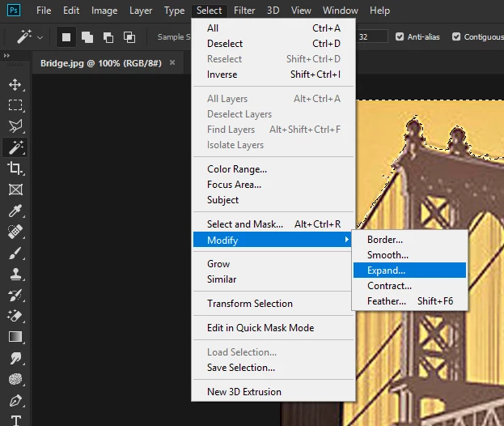Image resolution: width=504 pixels, height=426 pixels.
Task: Select the History Brush tool
Action: (15, 296)
